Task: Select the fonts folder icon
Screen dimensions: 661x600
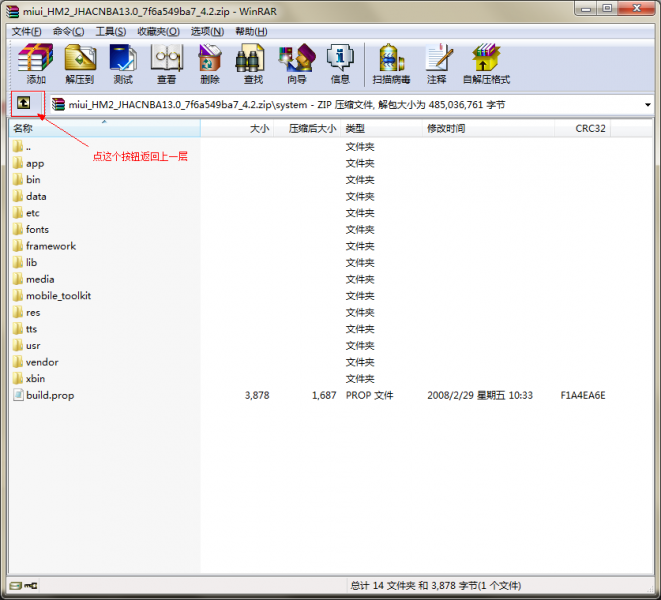Action: pos(18,229)
